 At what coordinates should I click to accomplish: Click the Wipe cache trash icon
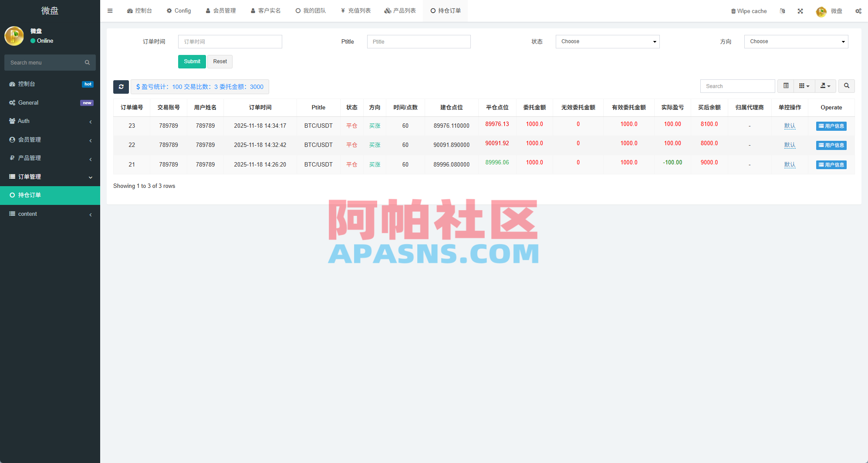point(733,11)
